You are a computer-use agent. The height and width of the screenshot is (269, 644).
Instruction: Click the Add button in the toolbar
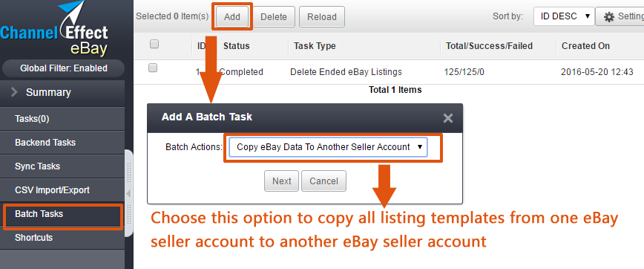click(x=232, y=17)
